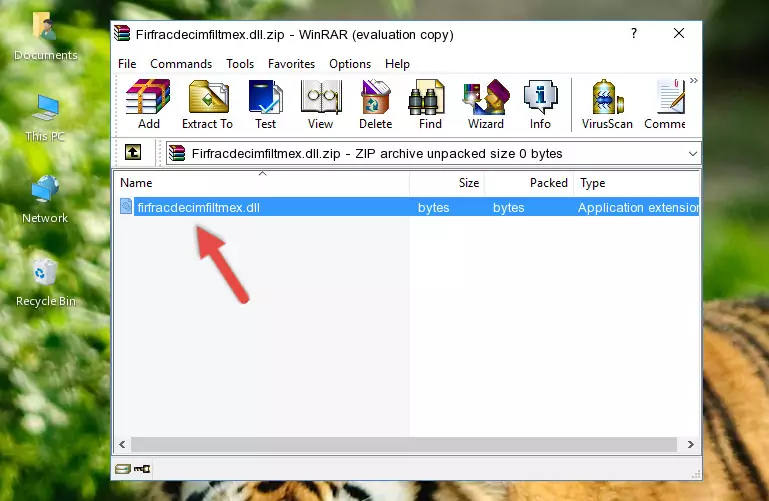769x501 pixels.
Task: Open the Extract To tool
Action: tap(207, 104)
